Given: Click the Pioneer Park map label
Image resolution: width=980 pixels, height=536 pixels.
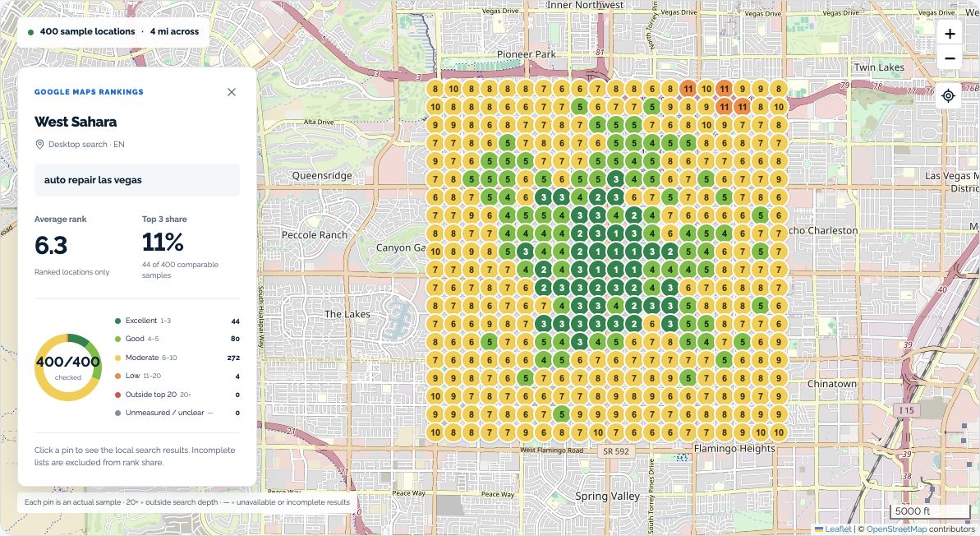Looking at the screenshot, I should tap(527, 54).
